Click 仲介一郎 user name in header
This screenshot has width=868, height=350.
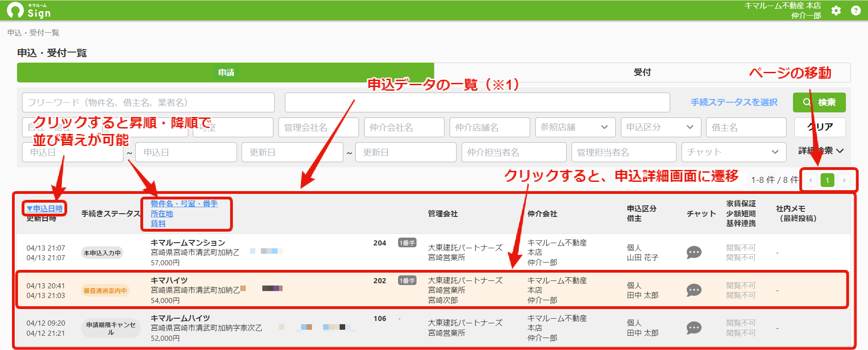[x=806, y=15]
